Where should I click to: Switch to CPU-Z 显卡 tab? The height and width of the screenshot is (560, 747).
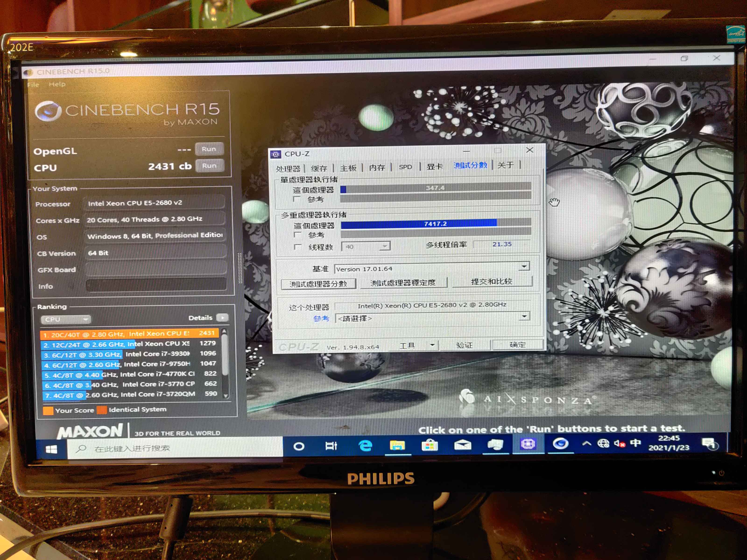pyautogui.click(x=435, y=166)
